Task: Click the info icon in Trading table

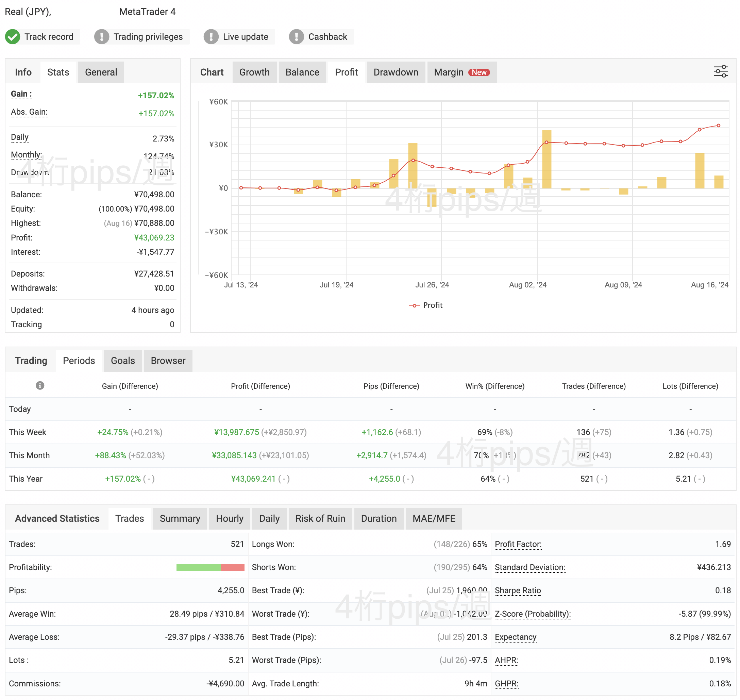Action: pos(40,385)
